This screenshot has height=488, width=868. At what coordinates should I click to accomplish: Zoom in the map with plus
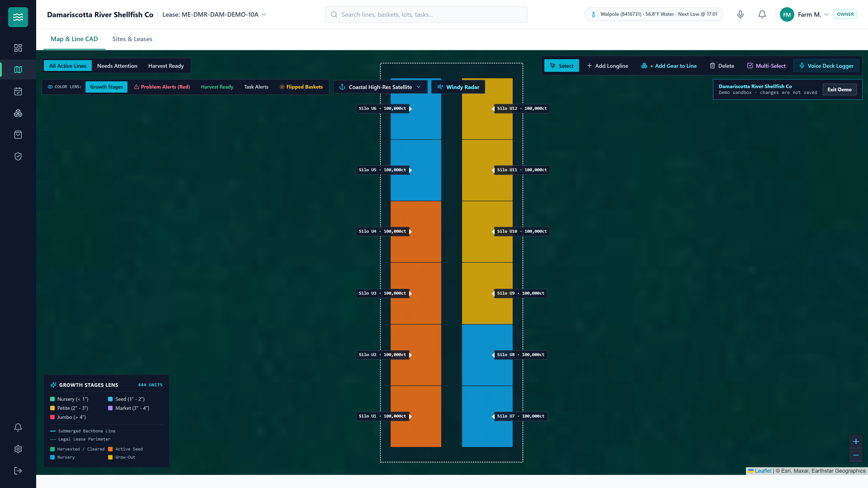click(856, 441)
